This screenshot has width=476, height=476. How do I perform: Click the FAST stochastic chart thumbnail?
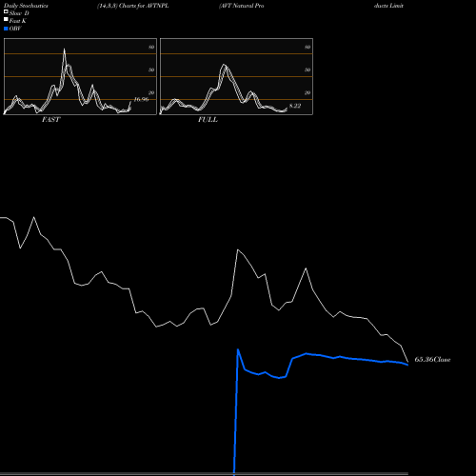point(80,76)
